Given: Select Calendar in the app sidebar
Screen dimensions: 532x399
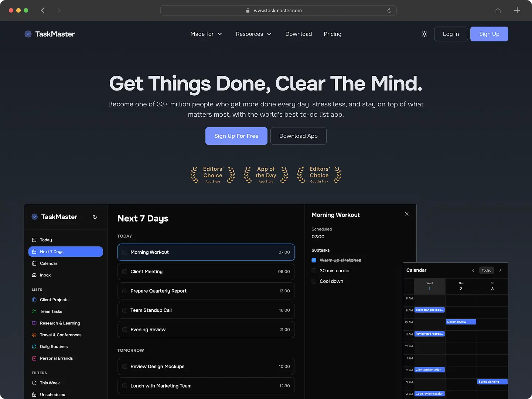Looking at the screenshot, I should coord(48,263).
